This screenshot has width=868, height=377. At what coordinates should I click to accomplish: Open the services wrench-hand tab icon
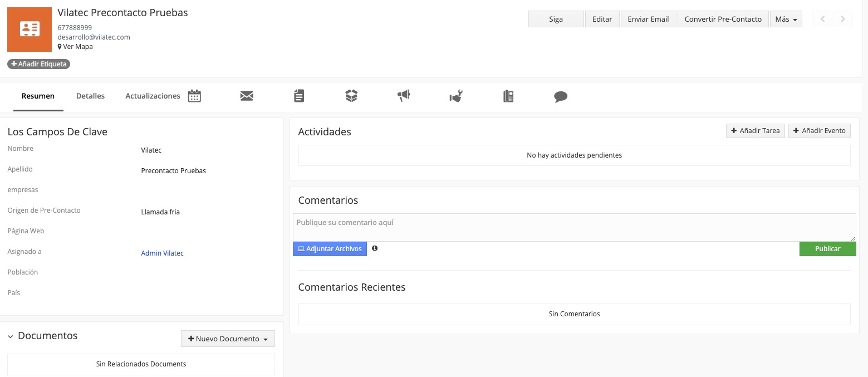pos(456,97)
